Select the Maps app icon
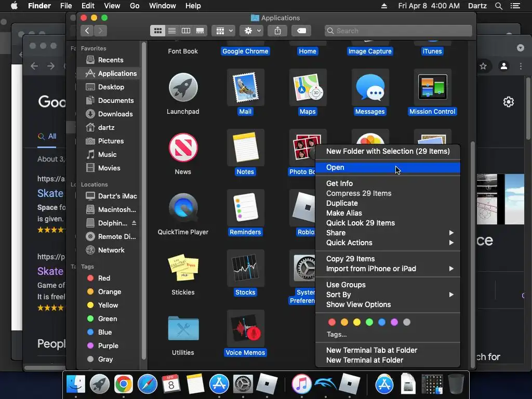The width and height of the screenshot is (532, 399). (x=308, y=87)
